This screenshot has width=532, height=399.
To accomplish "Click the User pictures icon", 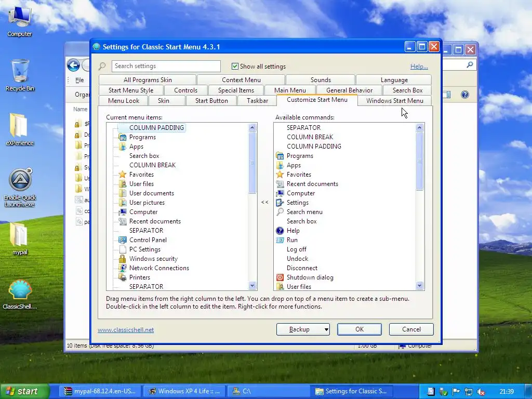I will [123, 203].
